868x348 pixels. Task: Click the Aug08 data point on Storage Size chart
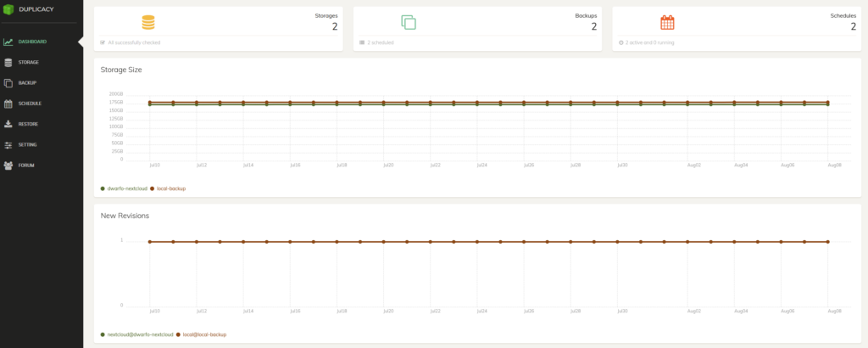[827, 103]
